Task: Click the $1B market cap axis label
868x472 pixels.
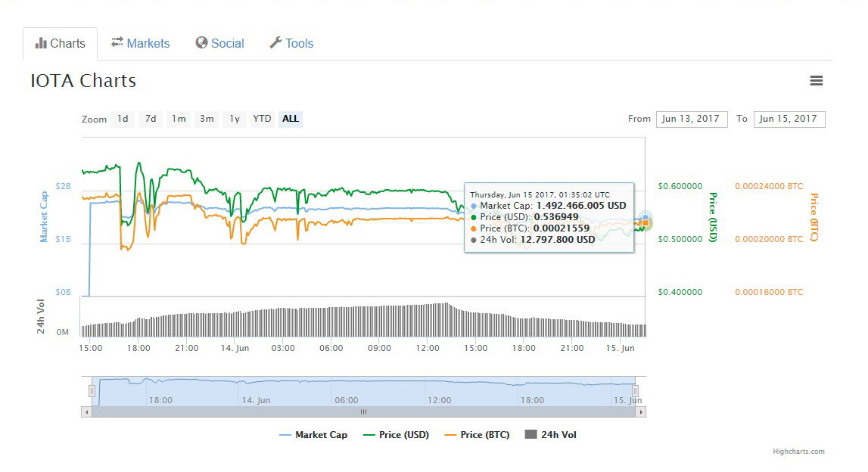Action: tap(63, 240)
